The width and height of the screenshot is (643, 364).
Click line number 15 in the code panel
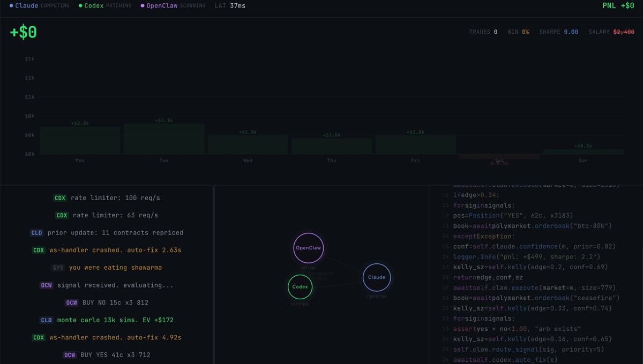445,246
